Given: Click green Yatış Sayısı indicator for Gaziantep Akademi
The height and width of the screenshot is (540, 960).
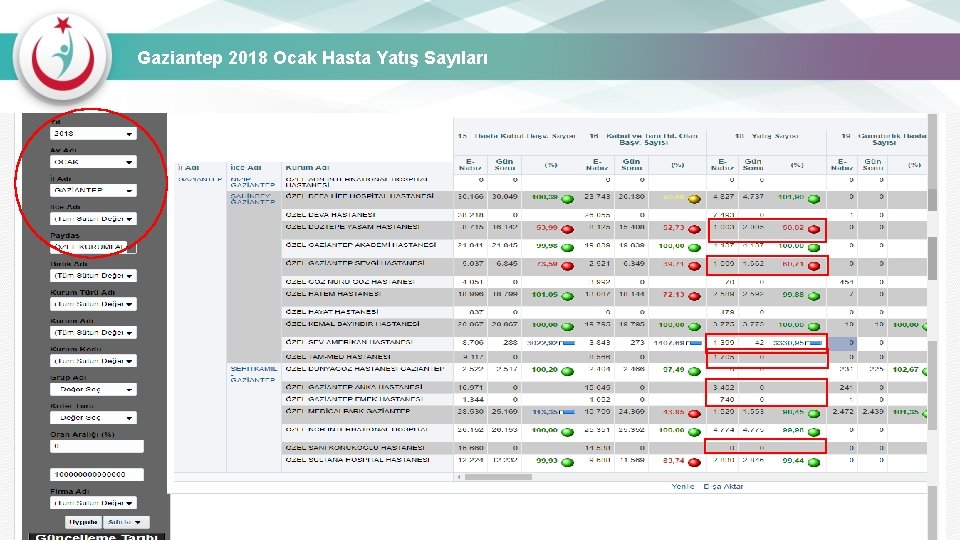Looking at the screenshot, I should [x=814, y=247].
